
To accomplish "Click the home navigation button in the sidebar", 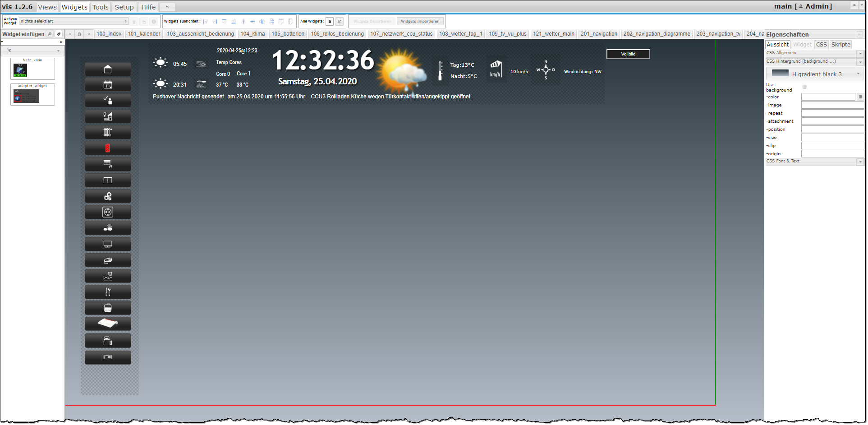I will tap(108, 69).
